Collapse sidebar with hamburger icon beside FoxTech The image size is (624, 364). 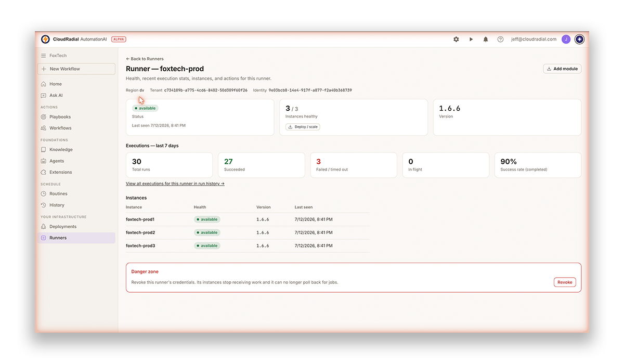44,56
